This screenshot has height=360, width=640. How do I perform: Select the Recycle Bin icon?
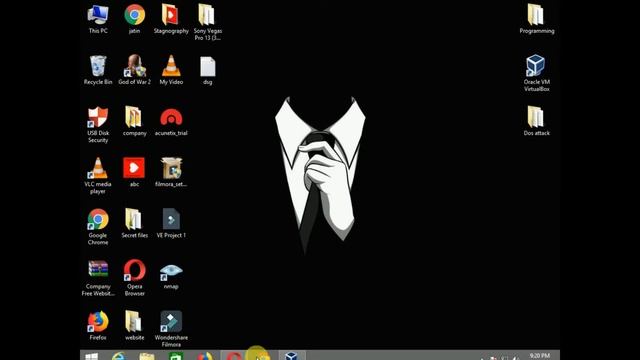(x=98, y=70)
